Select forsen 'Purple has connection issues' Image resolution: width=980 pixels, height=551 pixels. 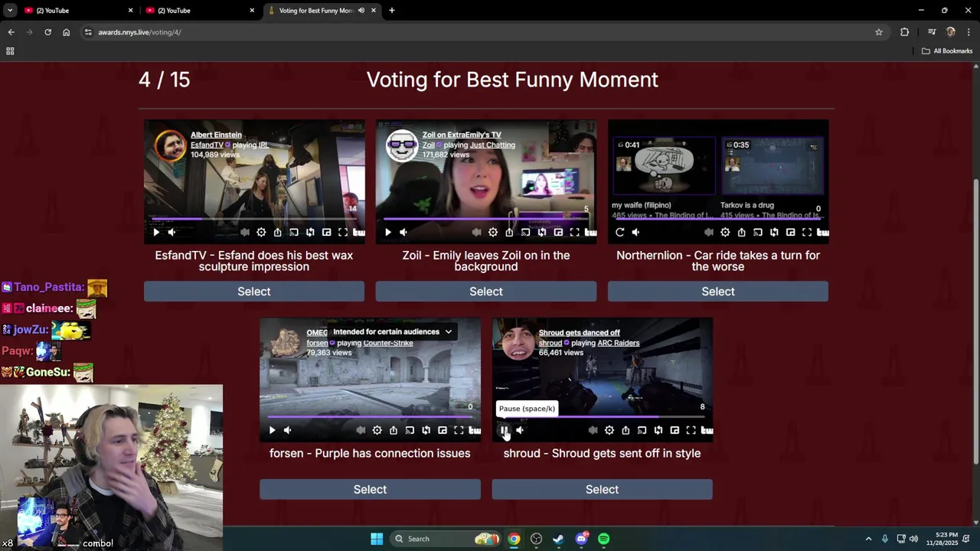(370, 490)
